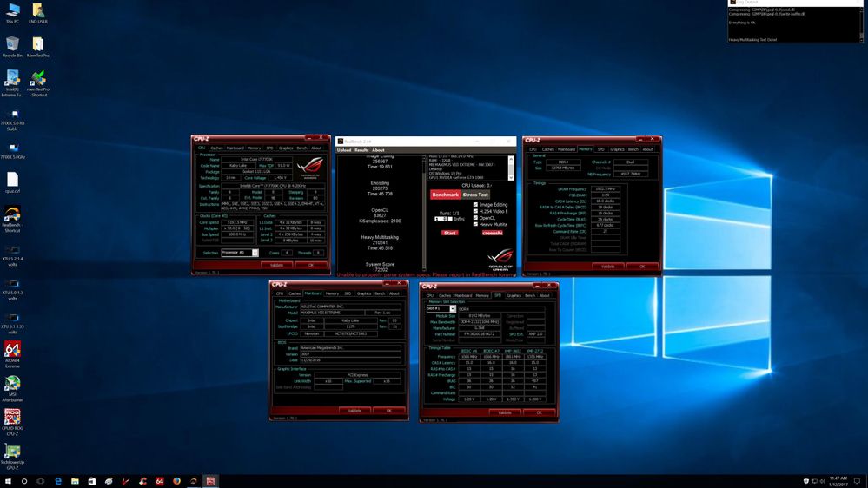
Task: Click Validate in CPU-tab CPU-Z window
Action: click(277, 265)
